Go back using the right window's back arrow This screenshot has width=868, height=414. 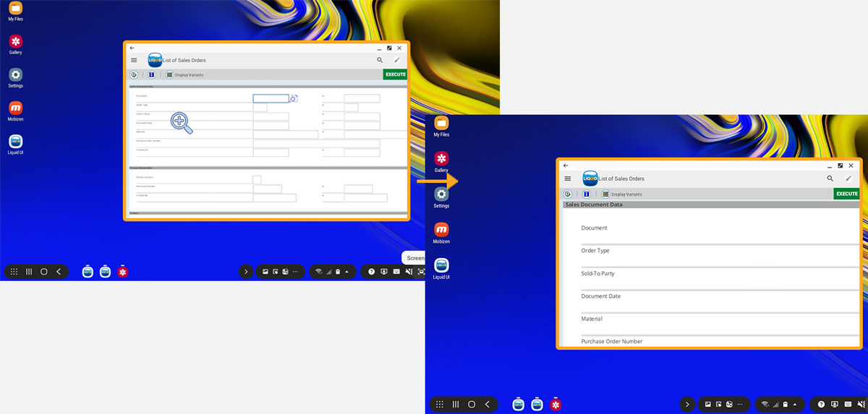[x=566, y=165]
